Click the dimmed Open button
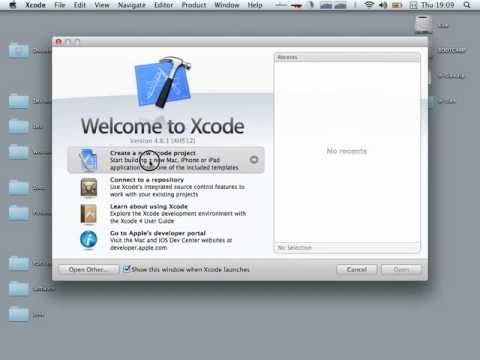This screenshot has height=360, width=480. click(x=401, y=269)
